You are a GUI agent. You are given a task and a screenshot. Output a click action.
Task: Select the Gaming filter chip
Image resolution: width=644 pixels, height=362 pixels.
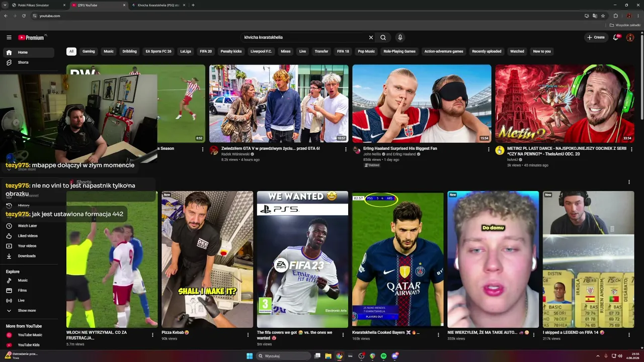coord(89,51)
